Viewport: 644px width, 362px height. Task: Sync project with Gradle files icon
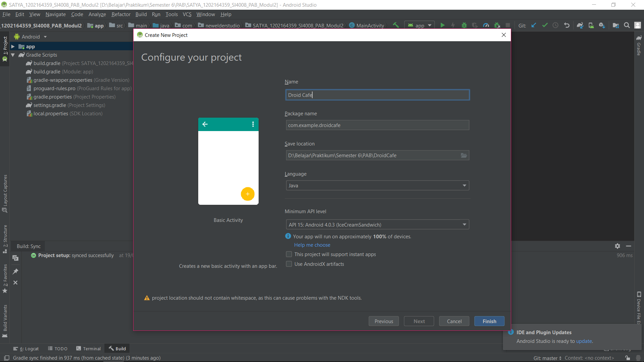tap(580, 25)
